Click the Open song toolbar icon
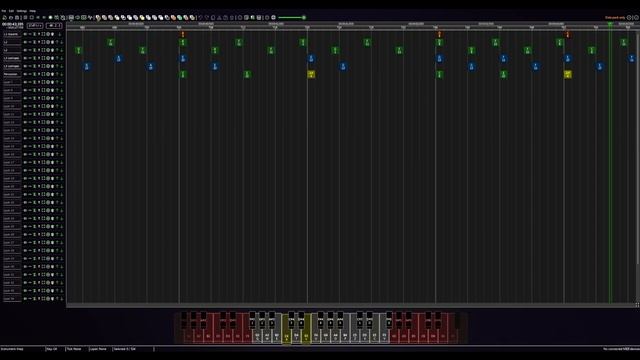The image size is (640, 360). tap(11, 18)
